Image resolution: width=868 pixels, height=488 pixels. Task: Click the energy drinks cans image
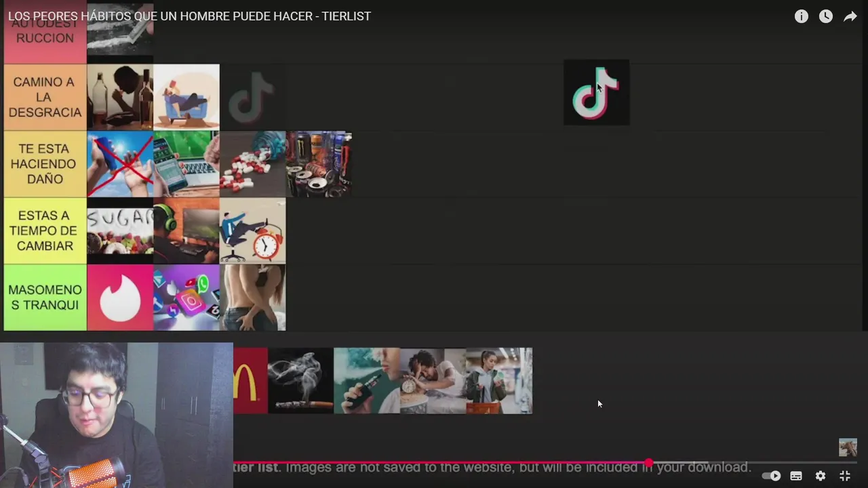[319, 164]
